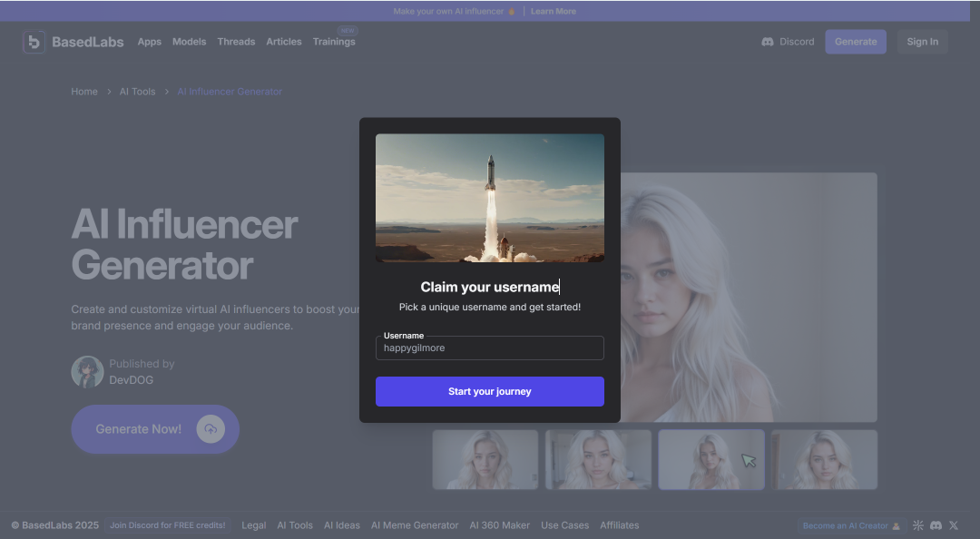Select the fourth influencer thumbnail
The width and height of the screenshot is (980, 539).
(x=824, y=459)
